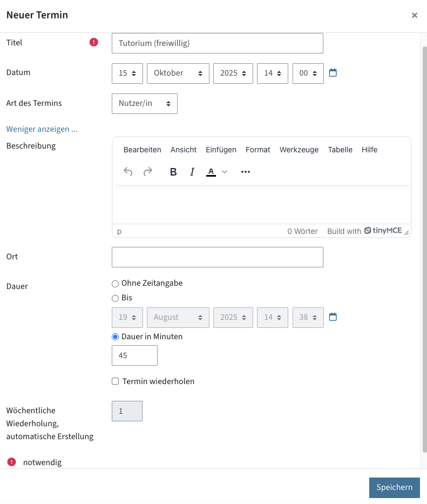Enable the Termin wiederholen checkbox
The image size is (427, 504).
[x=115, y=381]
